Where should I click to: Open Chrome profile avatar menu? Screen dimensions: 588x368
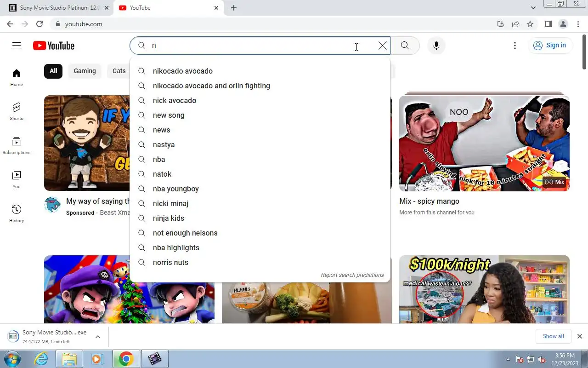pyautogui.click(x=563, y=24)
